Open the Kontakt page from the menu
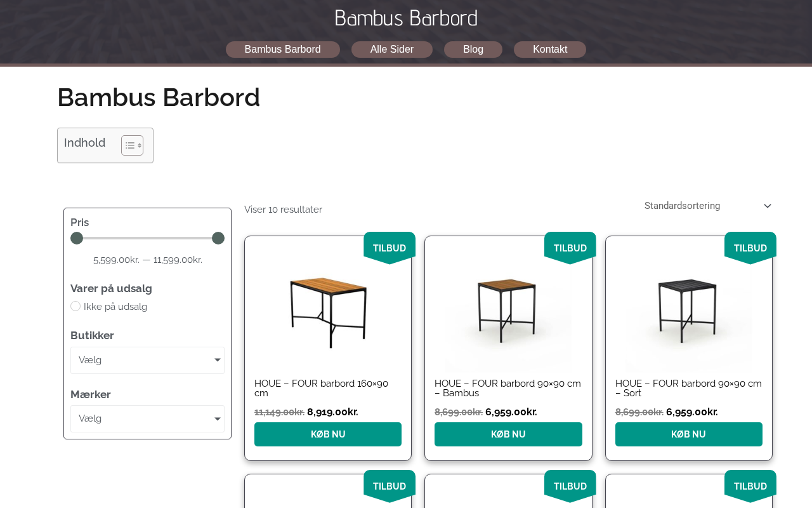This screenshot has width=812, height=508. [550, 50]
